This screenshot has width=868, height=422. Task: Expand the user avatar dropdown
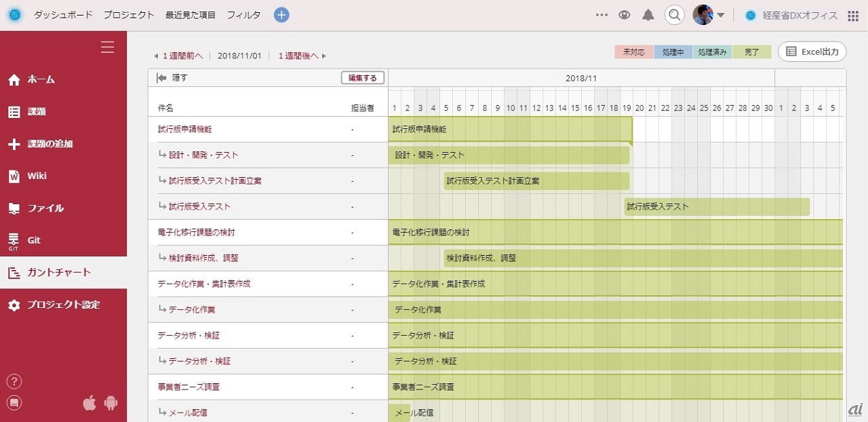tap(720, 15)
